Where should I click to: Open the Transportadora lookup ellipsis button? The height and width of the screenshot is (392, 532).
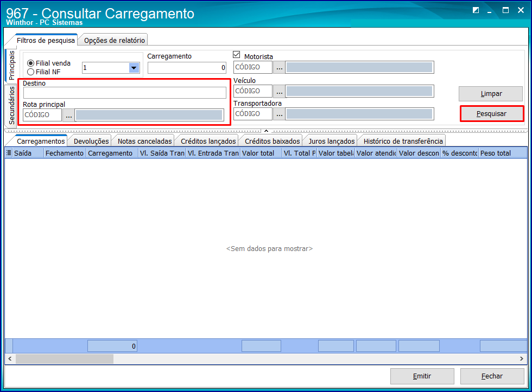[x=279, y=114]
